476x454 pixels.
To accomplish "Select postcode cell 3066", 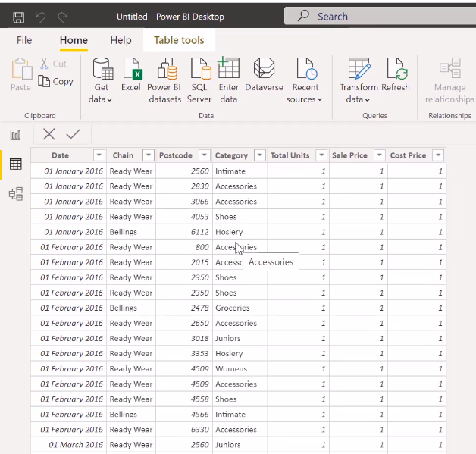I will [x=184, y=202].
